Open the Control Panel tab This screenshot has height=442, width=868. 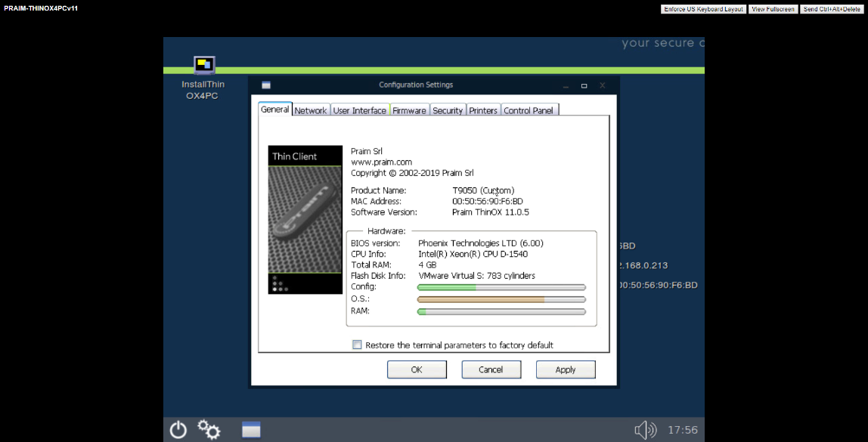[529, 110]
